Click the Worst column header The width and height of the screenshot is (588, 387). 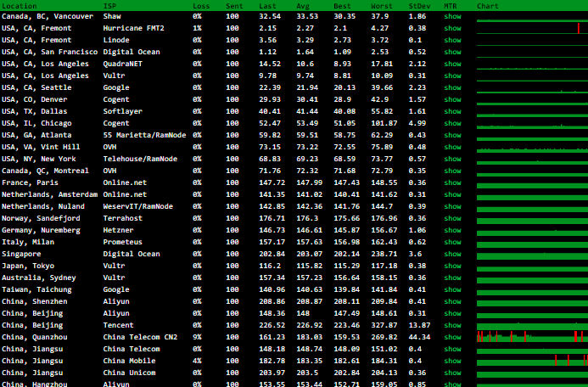[x=382, y=6]
